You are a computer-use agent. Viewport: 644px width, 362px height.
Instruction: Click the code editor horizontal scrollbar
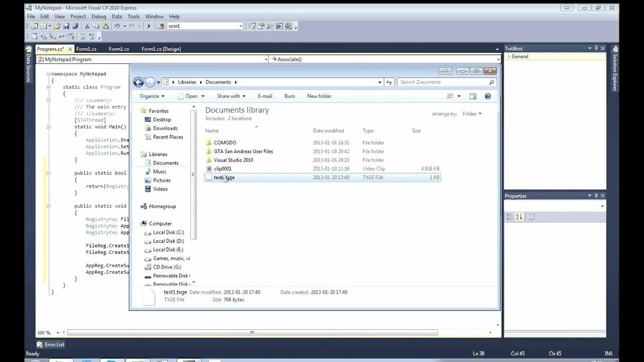point(252,332)
